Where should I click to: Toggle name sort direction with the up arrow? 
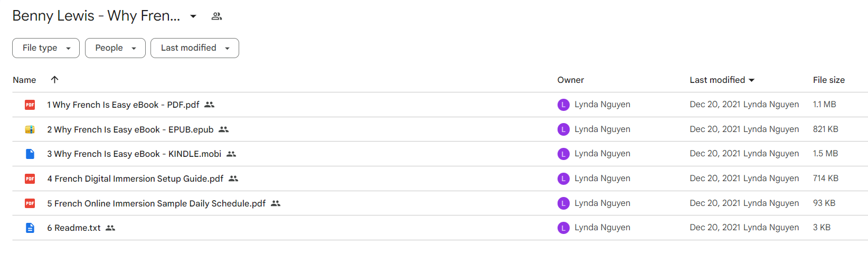[54, 80]
